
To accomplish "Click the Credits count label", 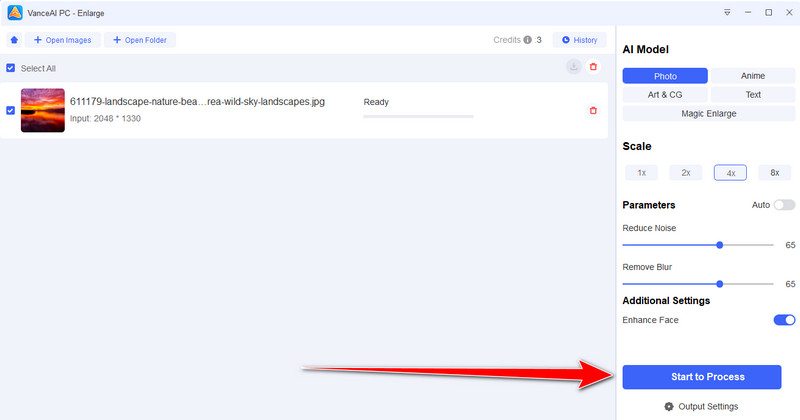I will (517, 40).
